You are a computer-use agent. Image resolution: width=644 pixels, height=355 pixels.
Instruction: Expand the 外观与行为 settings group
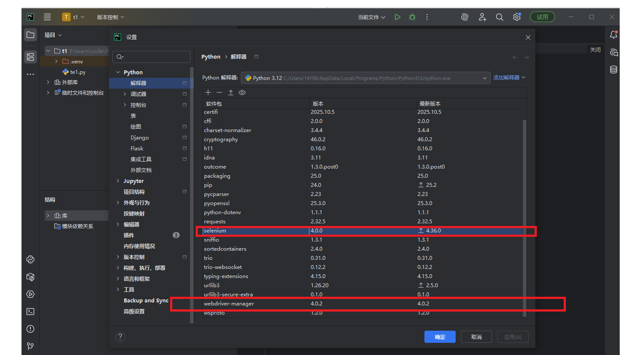click(x=118, y=202)
